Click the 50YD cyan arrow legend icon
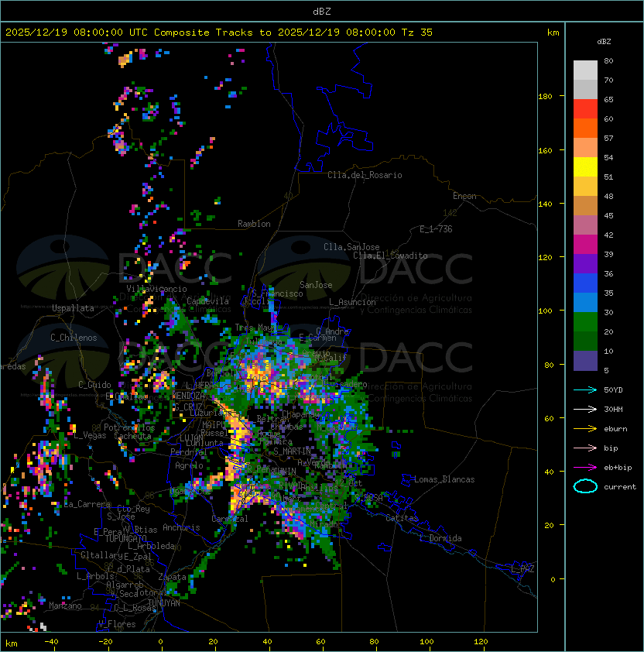Viewport: 644px width, 652px height. coord(585,390)
